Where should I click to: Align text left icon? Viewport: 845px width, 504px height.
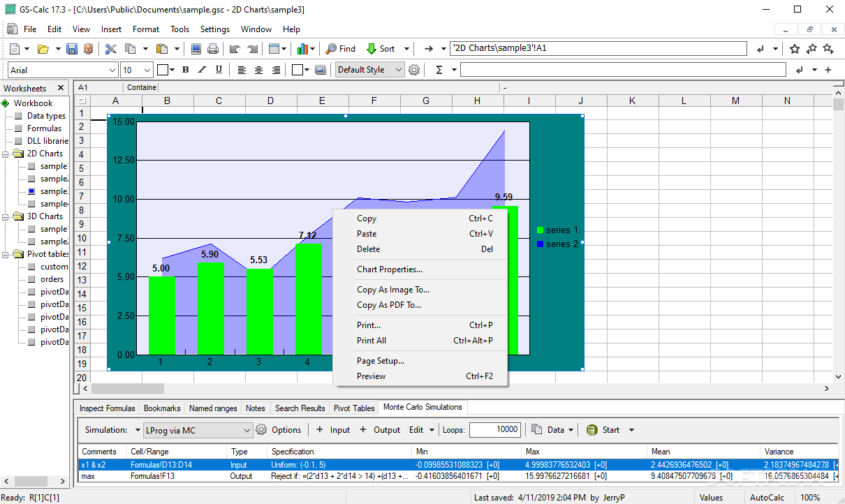(242, 70)
